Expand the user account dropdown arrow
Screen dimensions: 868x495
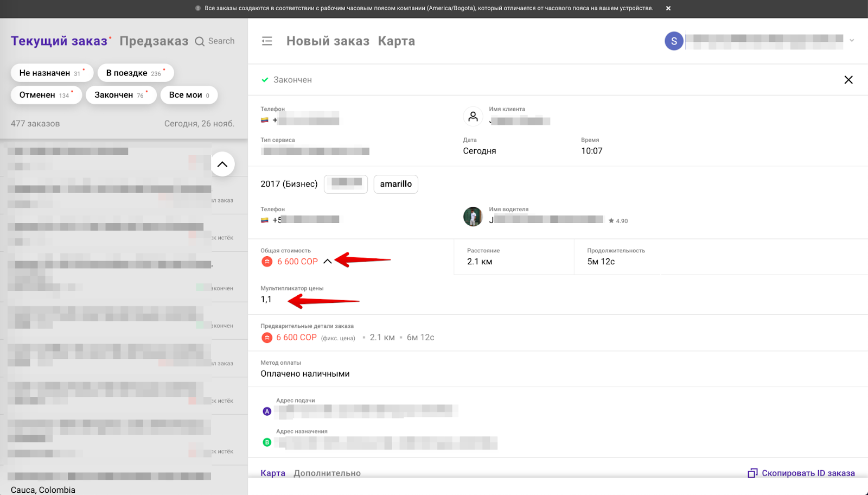(x=852, y=41)
